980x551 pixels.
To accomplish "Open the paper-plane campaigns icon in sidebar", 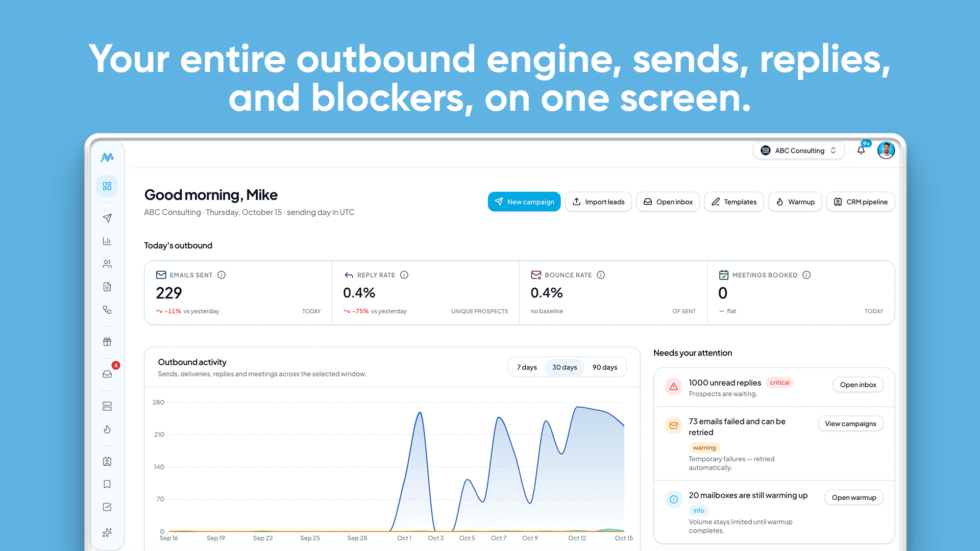I will coord(107,218).
